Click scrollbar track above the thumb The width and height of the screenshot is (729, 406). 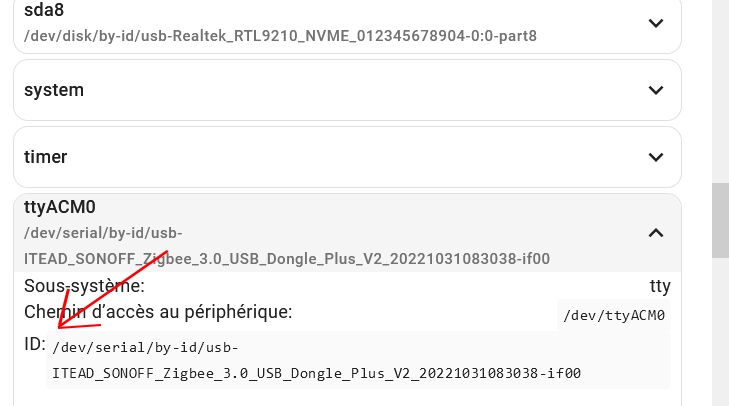[x=720, y=90]
